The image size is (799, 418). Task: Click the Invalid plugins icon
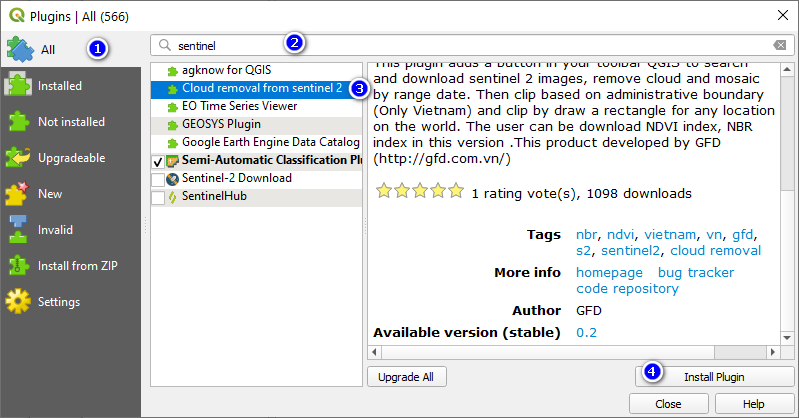tap(18, 229)
